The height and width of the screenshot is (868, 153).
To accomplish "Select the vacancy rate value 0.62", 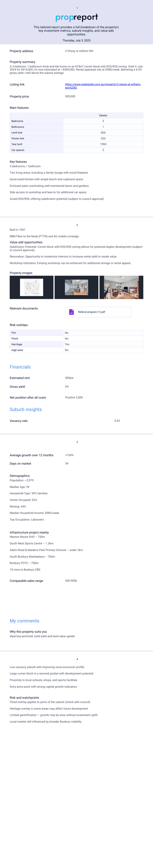I will pos(117,421).
